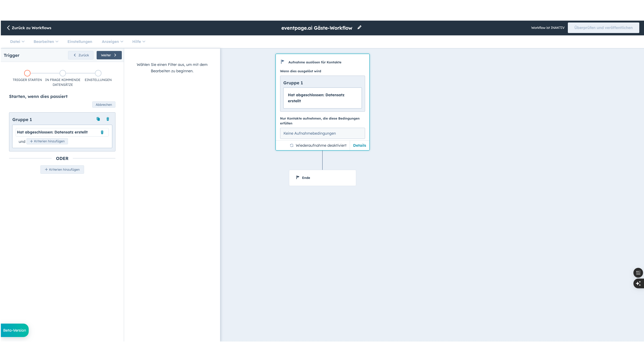Screen dimensions: 644x362
Task: Select Einstellungen in the menu bar
Action: click(80, 41)
